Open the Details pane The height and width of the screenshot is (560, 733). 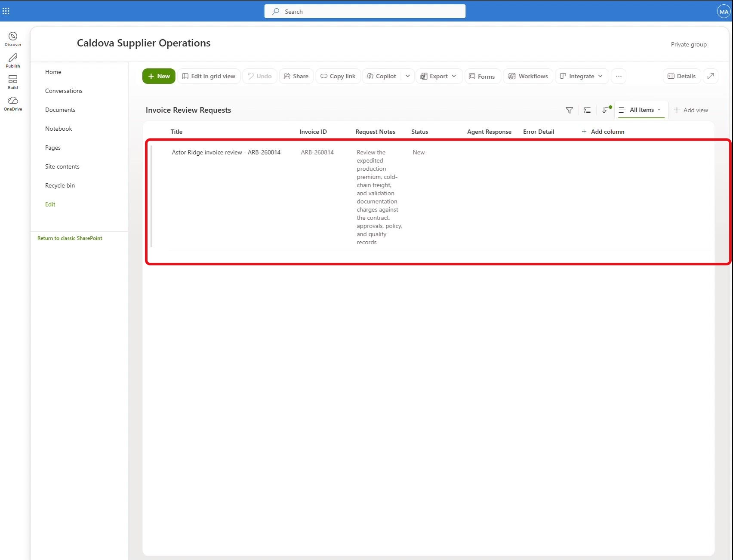tap(682, 76)
